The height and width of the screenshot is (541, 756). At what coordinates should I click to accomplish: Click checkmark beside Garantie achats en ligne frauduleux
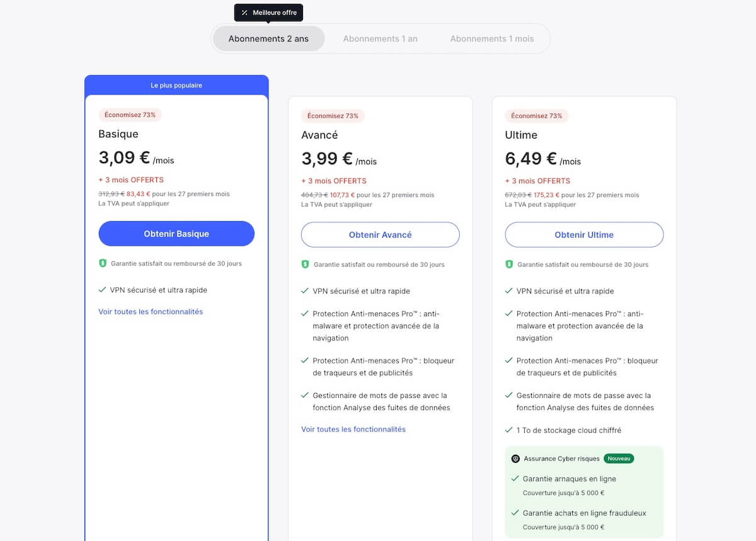tap(515, 513)
